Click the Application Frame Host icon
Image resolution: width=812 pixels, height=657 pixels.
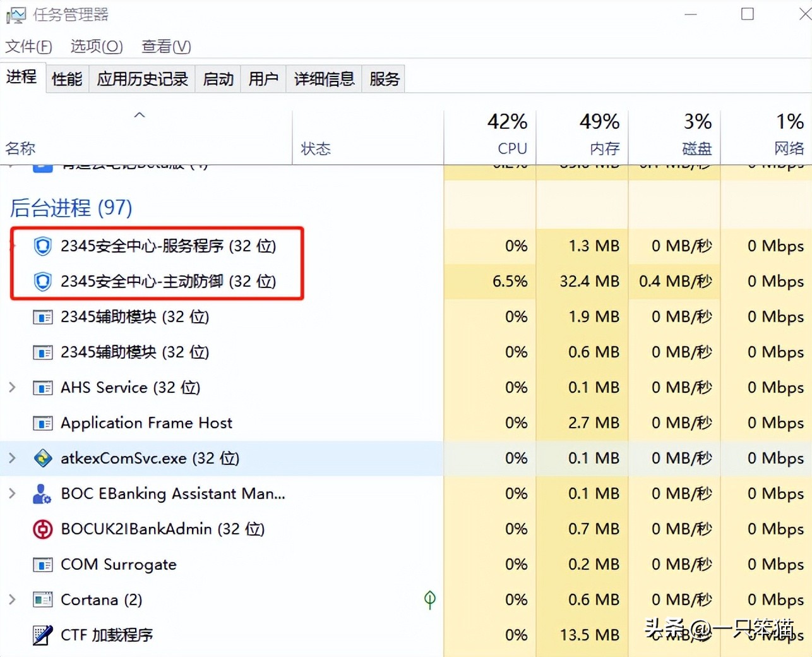click(42, 423)
